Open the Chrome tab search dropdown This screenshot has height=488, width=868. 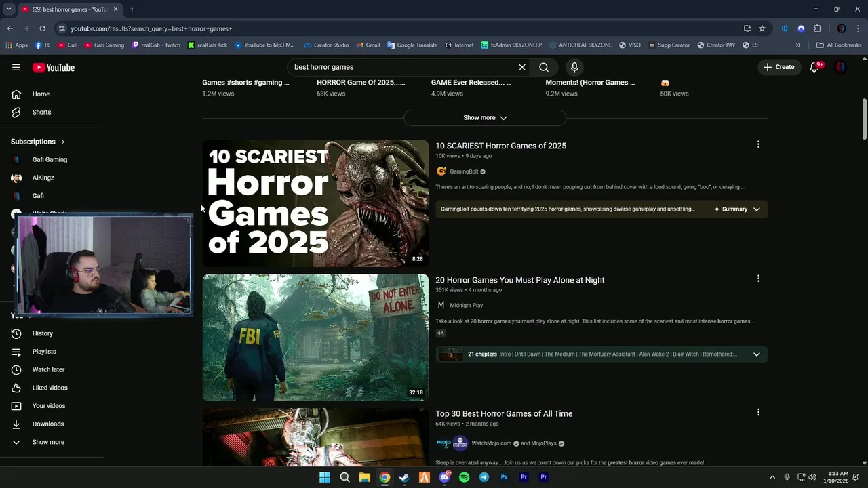pyautogui.click(x=9, y=9)
